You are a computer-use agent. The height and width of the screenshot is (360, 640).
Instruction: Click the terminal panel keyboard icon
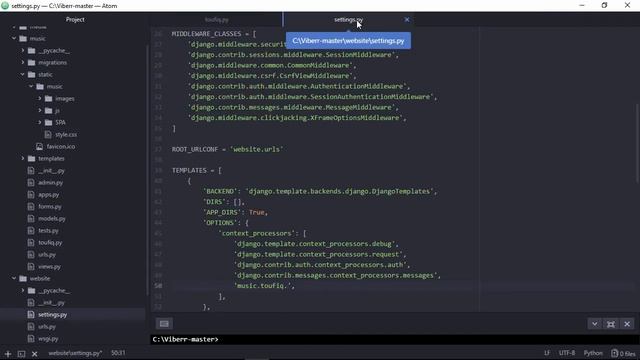tap(164, 324)
